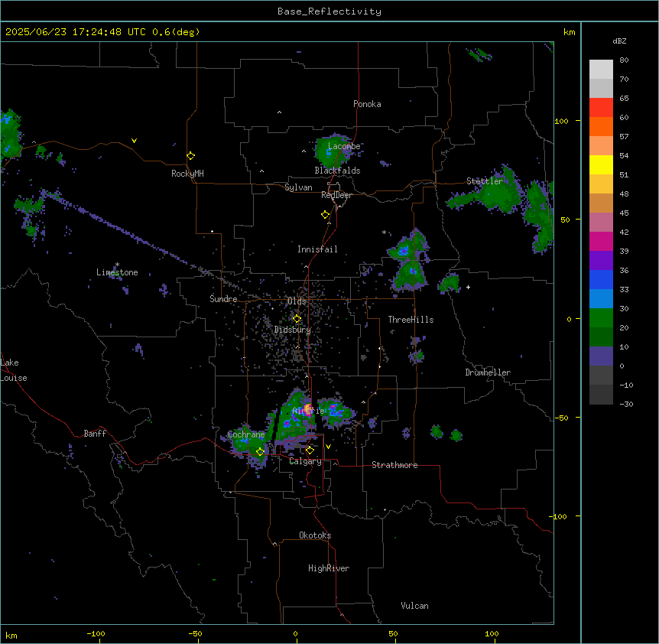Screen dimensions: 659x644
Task: Click the Sundre label
Action: 223,299
